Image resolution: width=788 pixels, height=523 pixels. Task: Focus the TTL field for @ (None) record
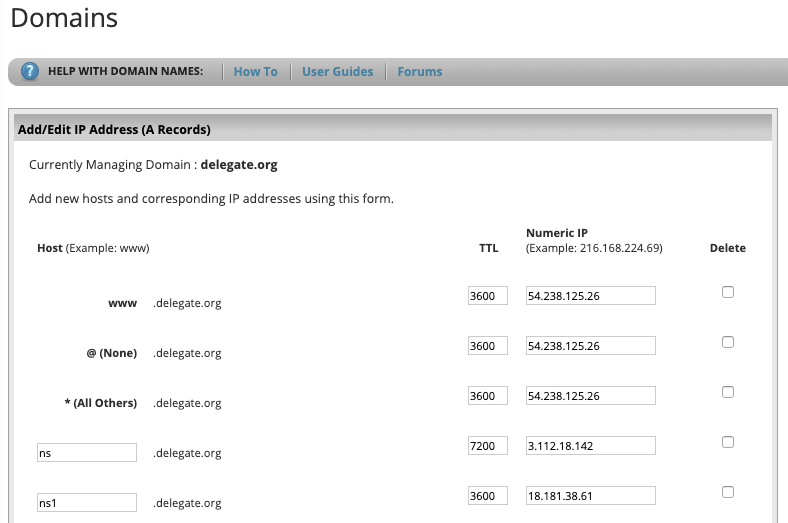pyautogui.click(x=488, y=346)
